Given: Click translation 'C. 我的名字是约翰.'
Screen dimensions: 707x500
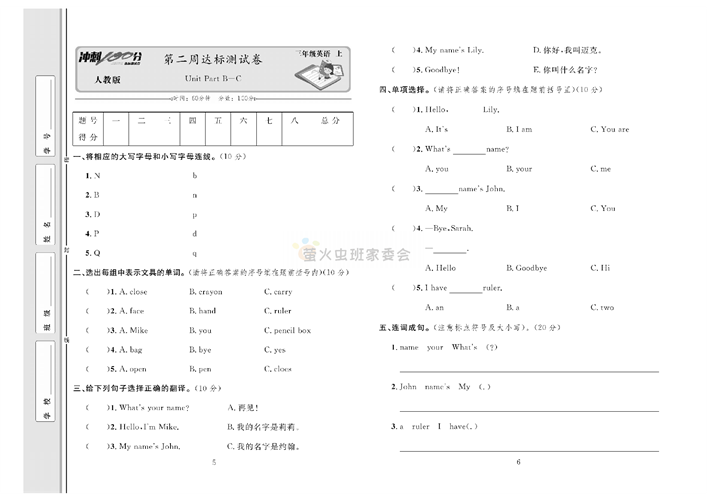Looking at the screenshot, I should tap(263, 447).
